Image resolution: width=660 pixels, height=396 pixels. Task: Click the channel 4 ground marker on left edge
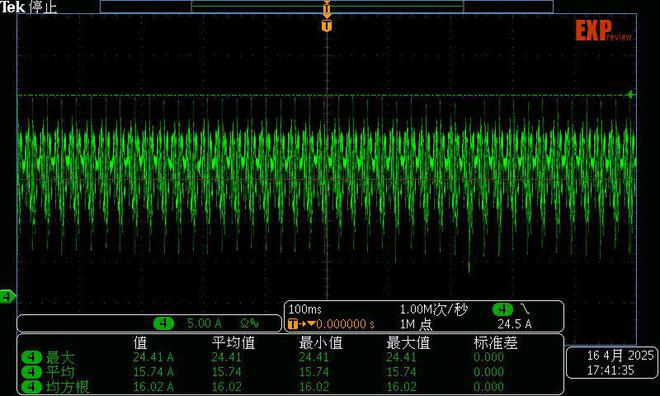7,297
